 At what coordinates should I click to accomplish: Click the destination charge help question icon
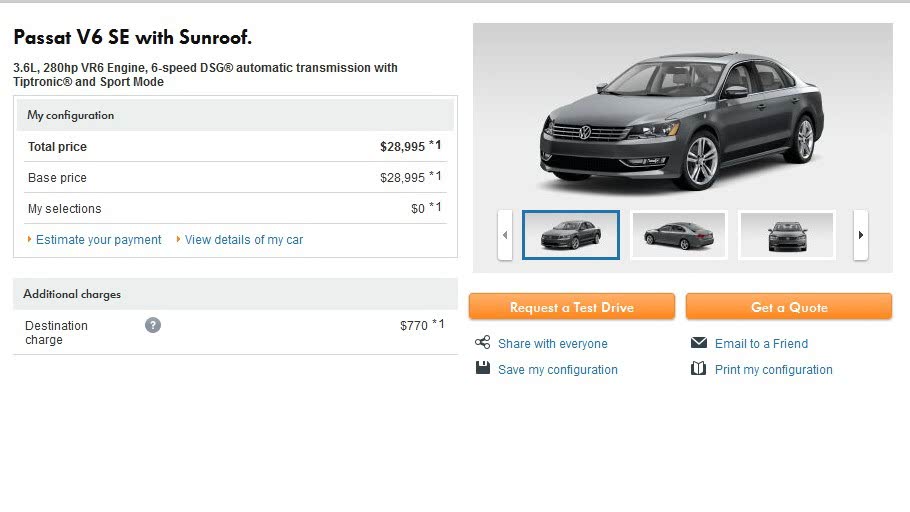click(153, 325)
